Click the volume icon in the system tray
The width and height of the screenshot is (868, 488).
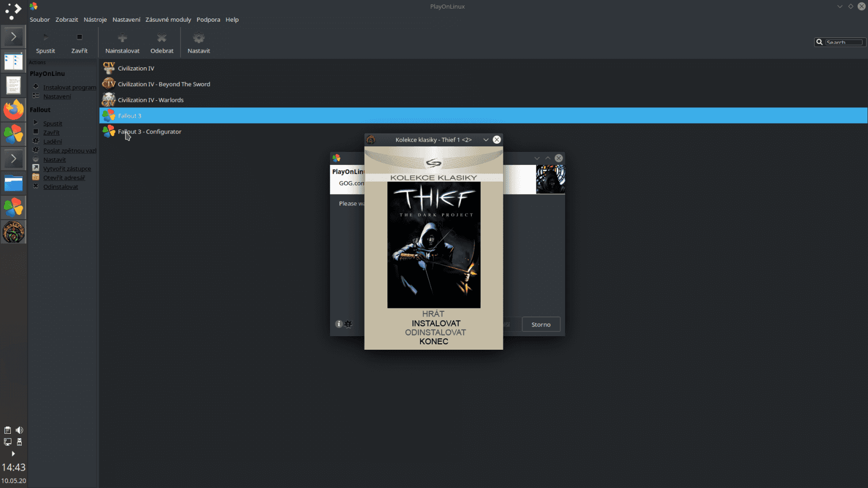[x=20, y=429]
